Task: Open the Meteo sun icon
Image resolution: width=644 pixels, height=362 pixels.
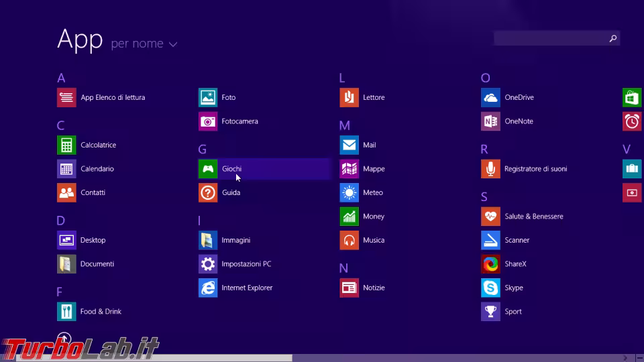Action: click(x=349, y=192)
